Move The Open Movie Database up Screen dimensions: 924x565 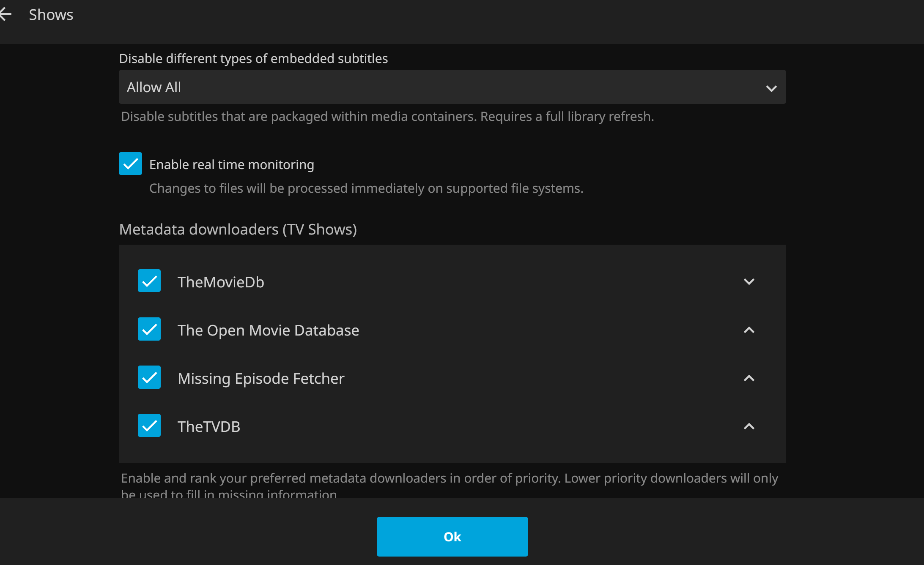pos(749,330)
